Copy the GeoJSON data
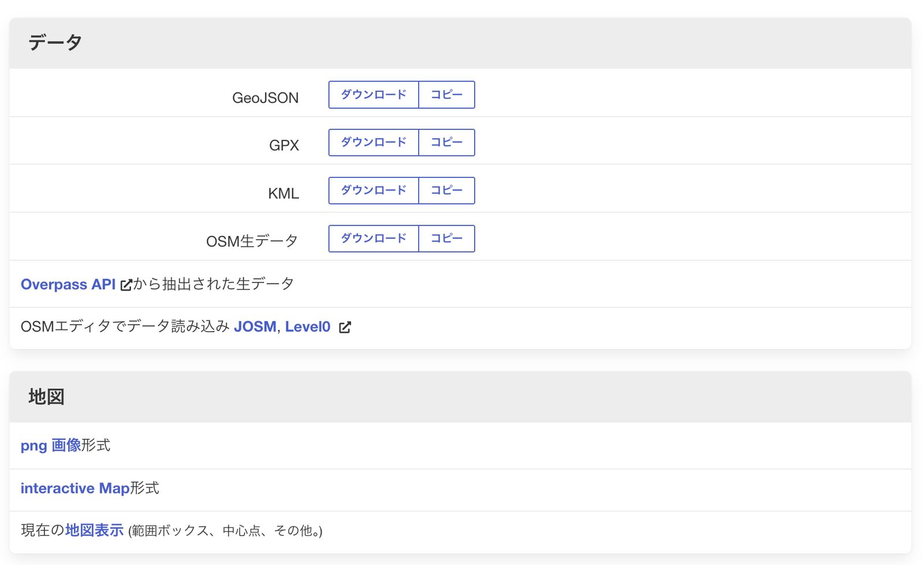This screenshot has width=924, height=565. tap(446, 95)
